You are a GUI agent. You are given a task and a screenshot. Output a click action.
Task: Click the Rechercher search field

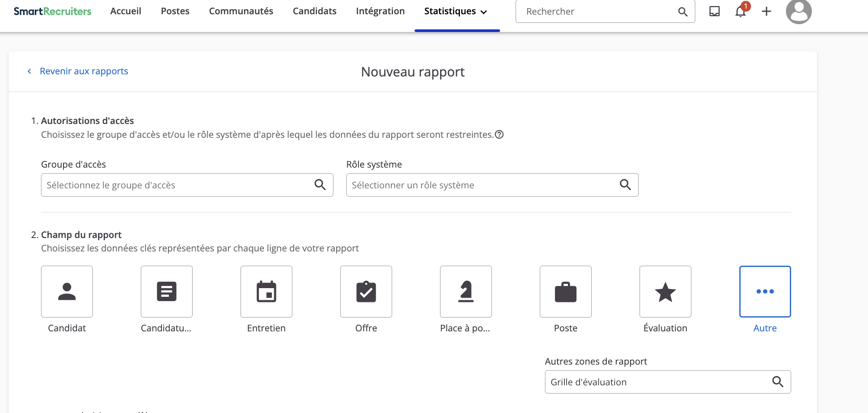tap(605, 12)
